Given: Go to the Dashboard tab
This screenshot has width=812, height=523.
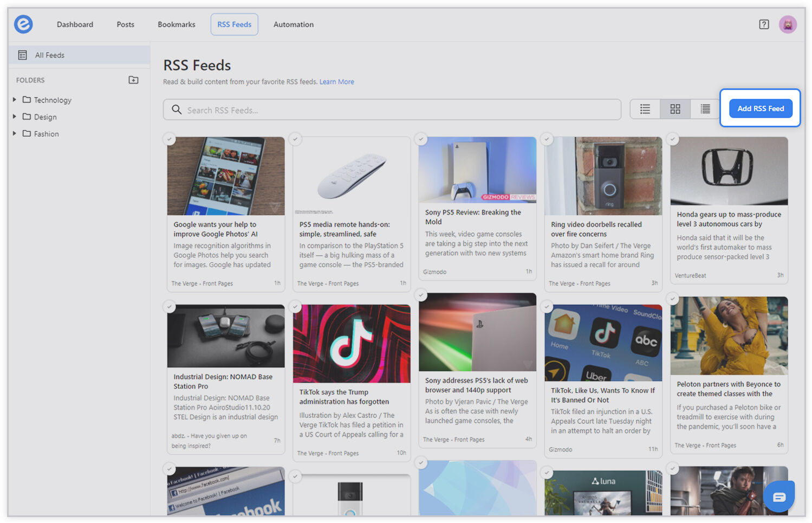Looking at the screenshot, I should pos(75,24).
